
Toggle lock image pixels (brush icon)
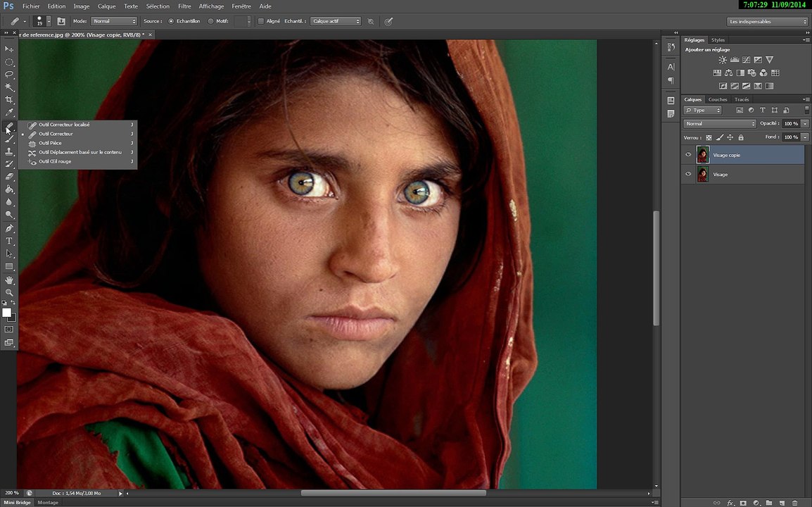(719, 137)
